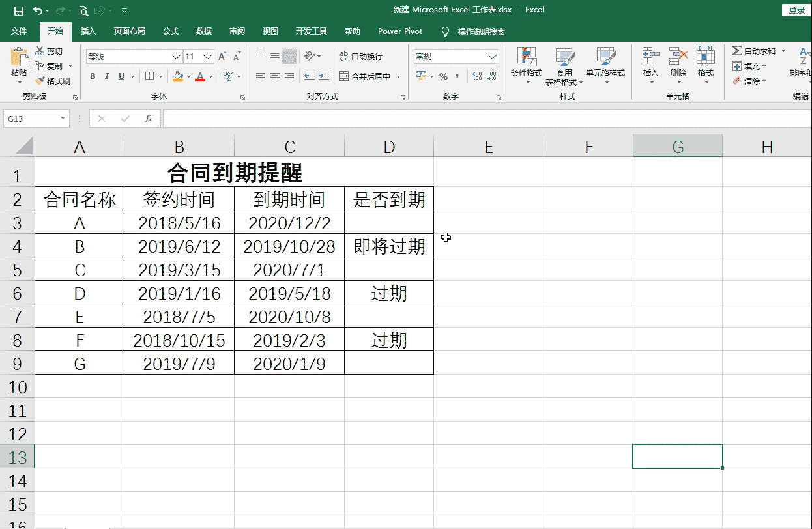Apply comma thousands separator style
Viewport: 812px width, 529px height.
pos(457,76)
